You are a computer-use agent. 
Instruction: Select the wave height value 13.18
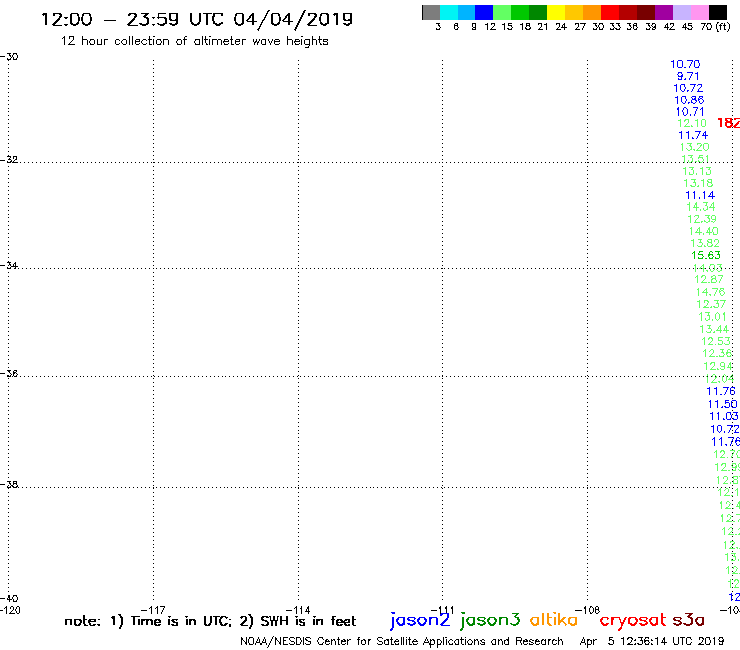(698, 183)
